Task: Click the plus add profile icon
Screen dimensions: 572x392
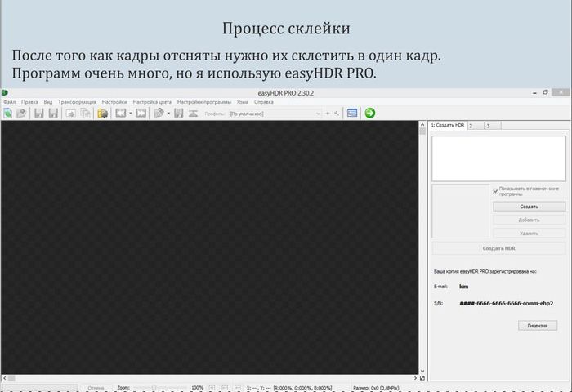Action: click(328, 114)
